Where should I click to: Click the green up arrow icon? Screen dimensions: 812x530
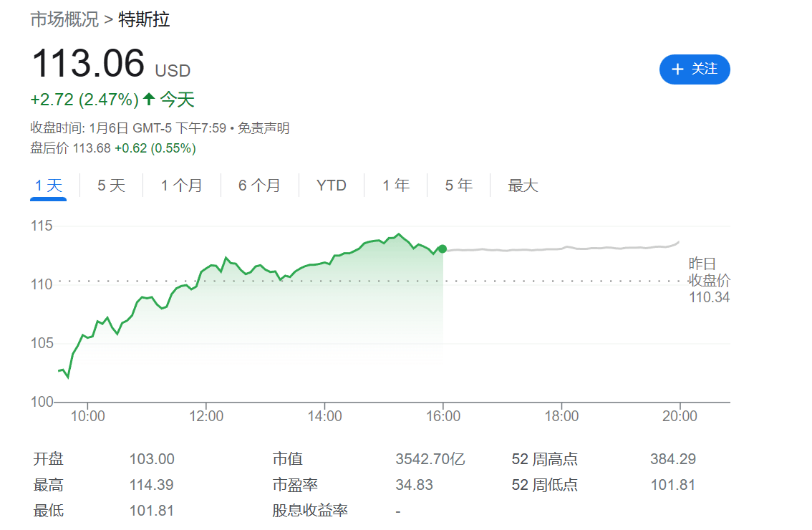tap(149, 98)
